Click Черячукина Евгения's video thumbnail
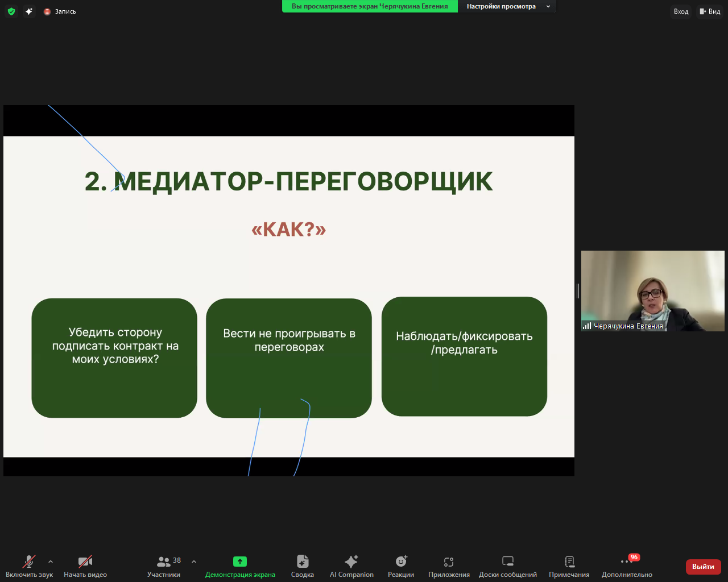 652,290
